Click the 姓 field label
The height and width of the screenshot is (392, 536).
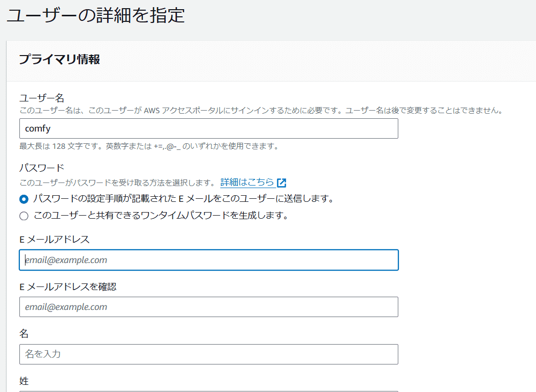[24, 380]
